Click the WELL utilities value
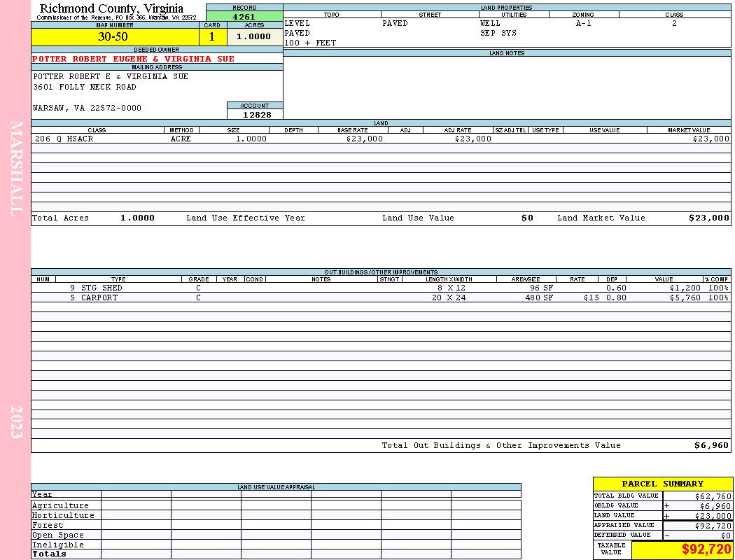The image size is (735, 560). (x=490, y=23)
